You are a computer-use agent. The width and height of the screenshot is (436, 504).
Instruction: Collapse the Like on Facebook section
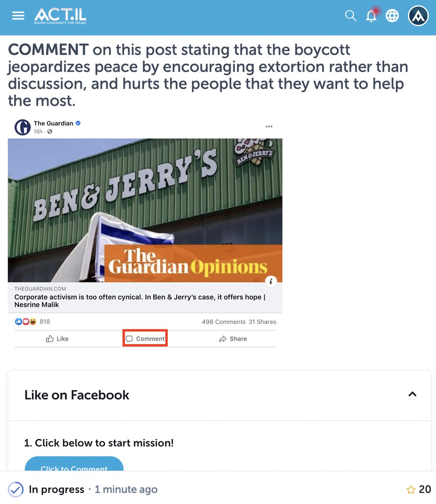click(x=412, y=394)
